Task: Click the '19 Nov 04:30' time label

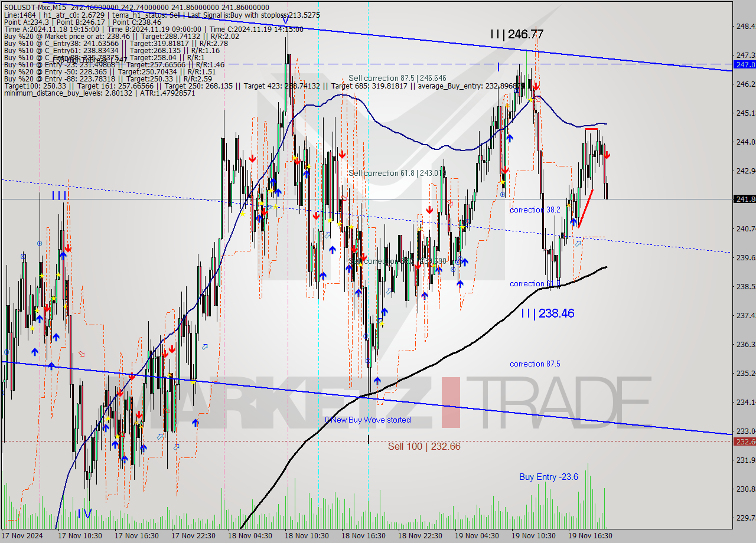Action: pos(477,535)
